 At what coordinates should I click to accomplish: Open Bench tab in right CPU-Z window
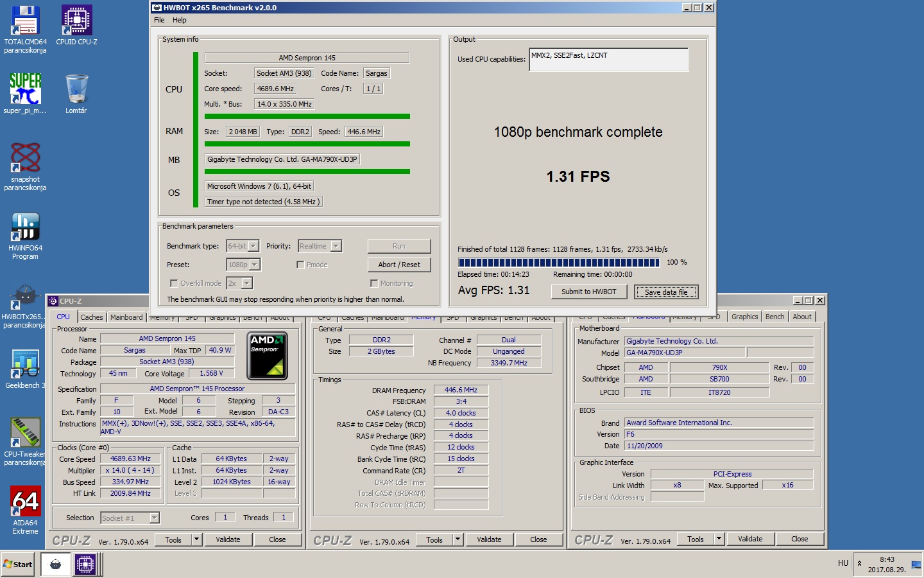775,317
